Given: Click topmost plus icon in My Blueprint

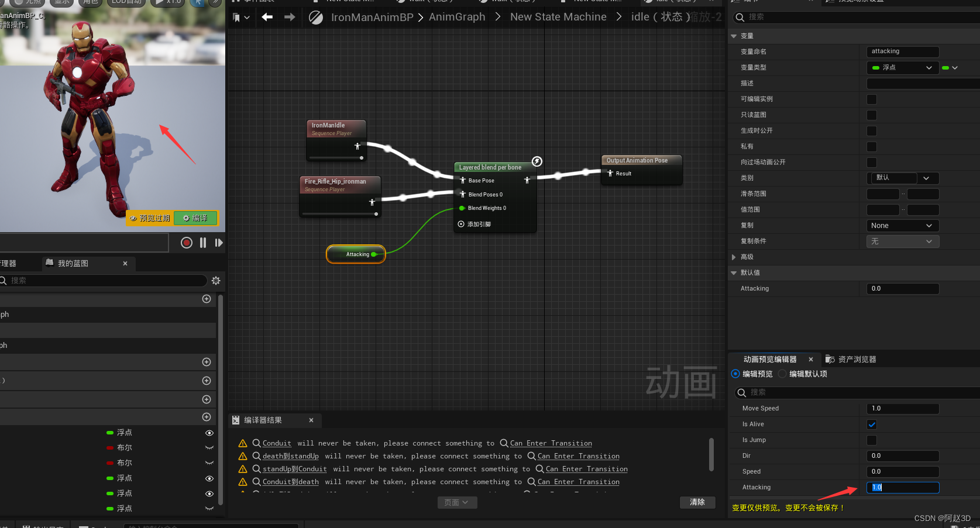Looking at the screenshot, I should [207, 299].
